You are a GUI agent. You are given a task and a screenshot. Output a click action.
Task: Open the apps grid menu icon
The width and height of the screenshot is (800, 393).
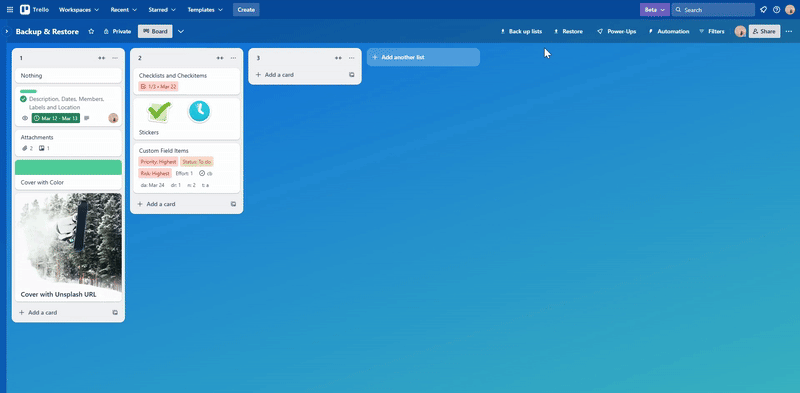(10, 10)
